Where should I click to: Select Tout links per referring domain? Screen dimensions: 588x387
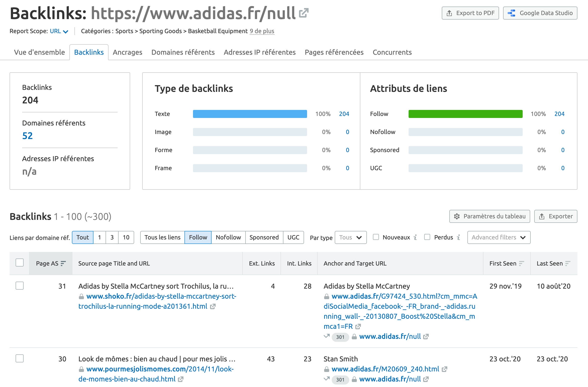[x=83, y=237]
